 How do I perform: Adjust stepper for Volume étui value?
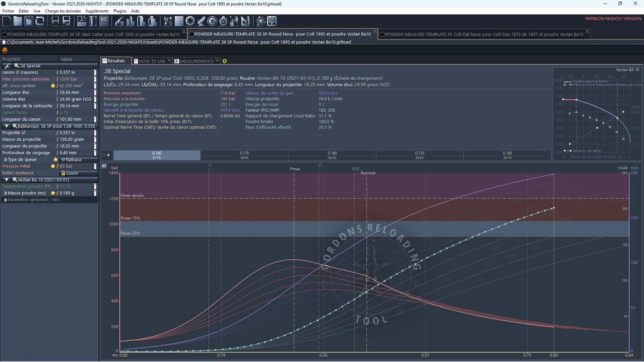(x=95, y=99)
